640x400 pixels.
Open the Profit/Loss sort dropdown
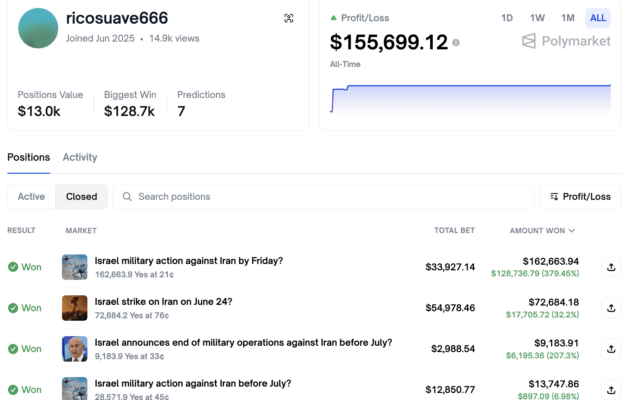tap(580, 197)
